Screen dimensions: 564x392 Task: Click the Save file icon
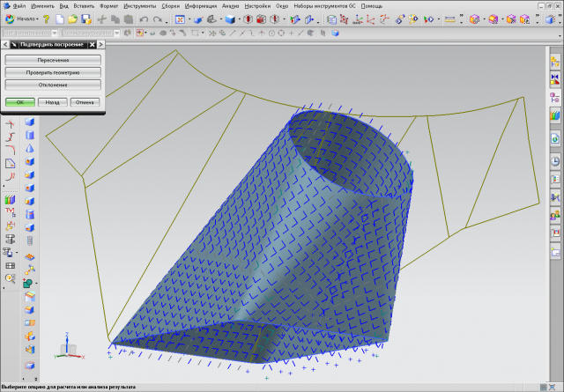pyautogui.click(x=86, y=18)
